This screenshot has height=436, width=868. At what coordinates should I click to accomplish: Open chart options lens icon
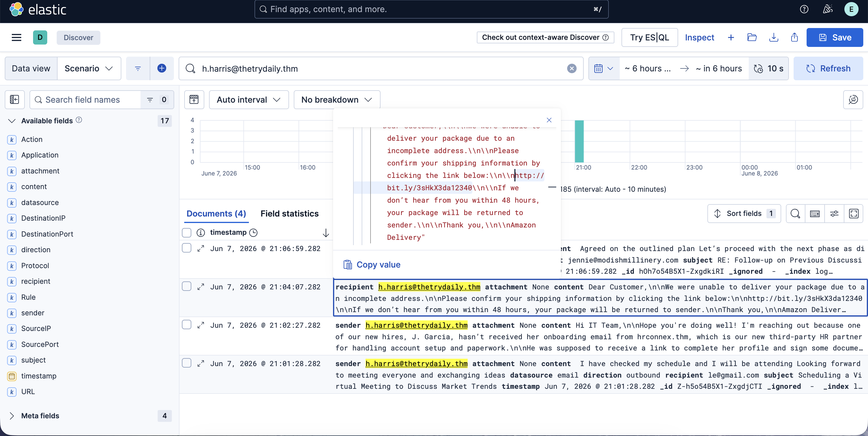pos(853,100)
